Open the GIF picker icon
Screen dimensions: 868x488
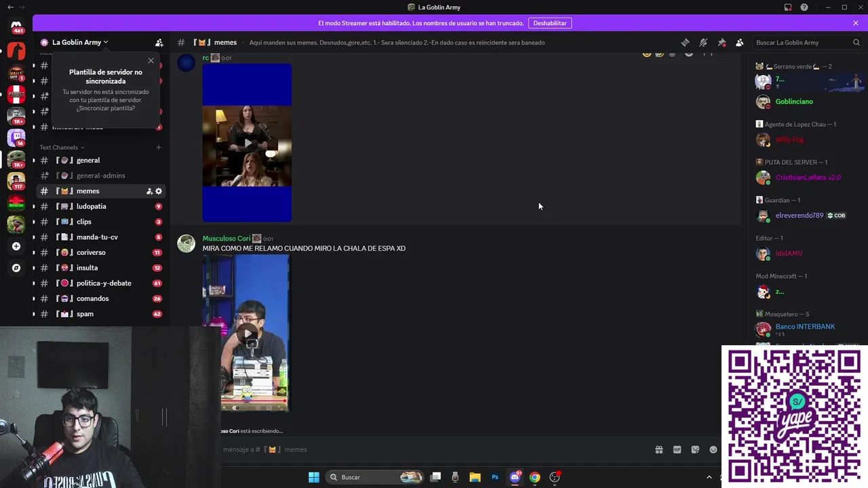[677, 449]
